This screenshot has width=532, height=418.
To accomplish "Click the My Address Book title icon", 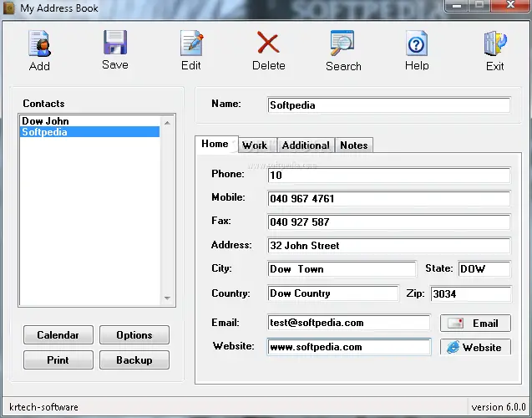I will coord(9,8).
